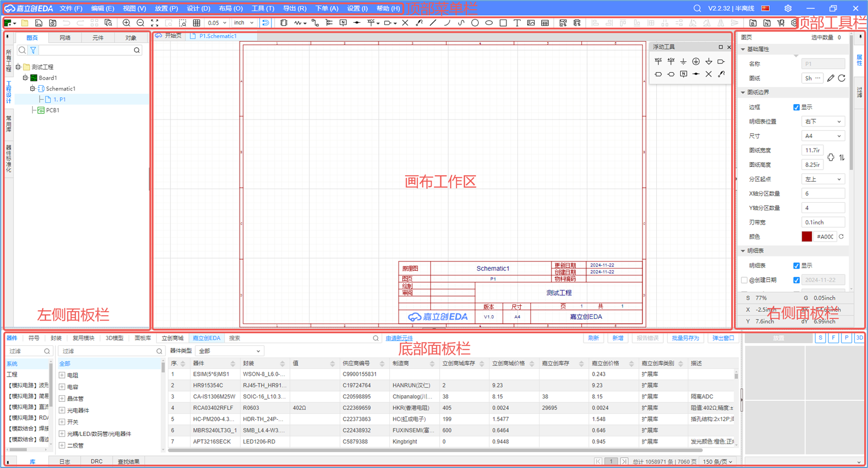Screen dimensions: 868x468
Task: Toggle the grid icon in the top toolbar
Action: pyautogui.click(x=197, y=23)
